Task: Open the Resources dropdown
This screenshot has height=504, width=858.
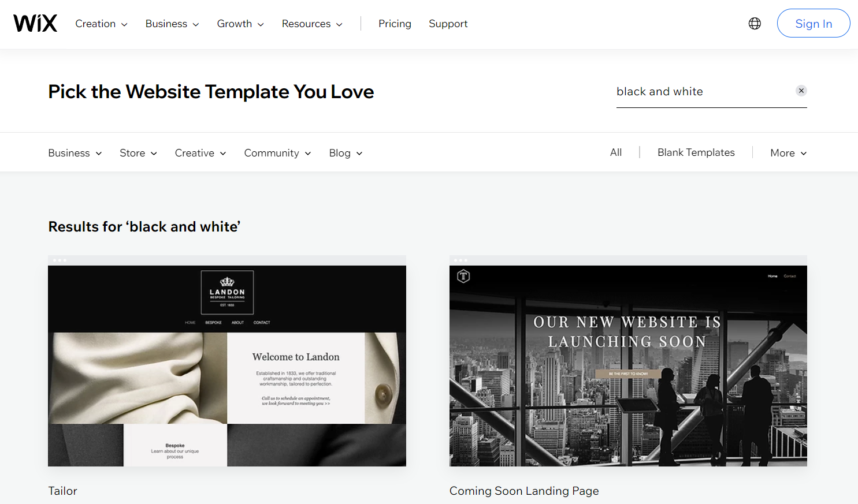Action: click(312, 24)
